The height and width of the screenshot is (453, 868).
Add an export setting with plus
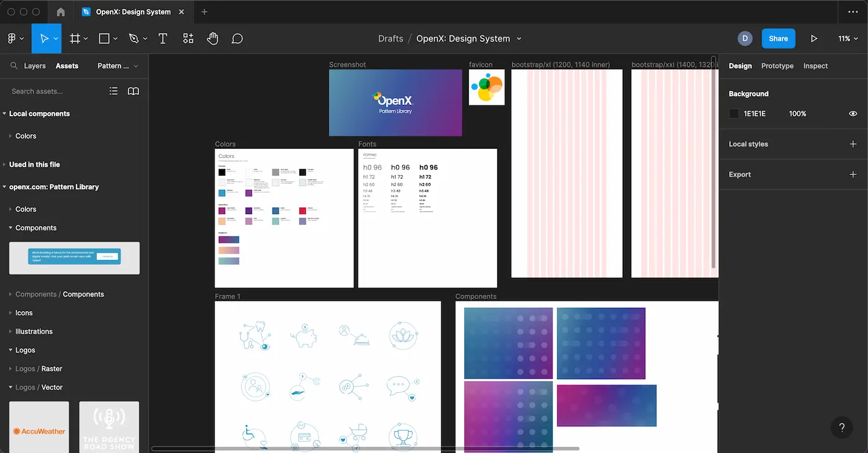tap(852, 174)
